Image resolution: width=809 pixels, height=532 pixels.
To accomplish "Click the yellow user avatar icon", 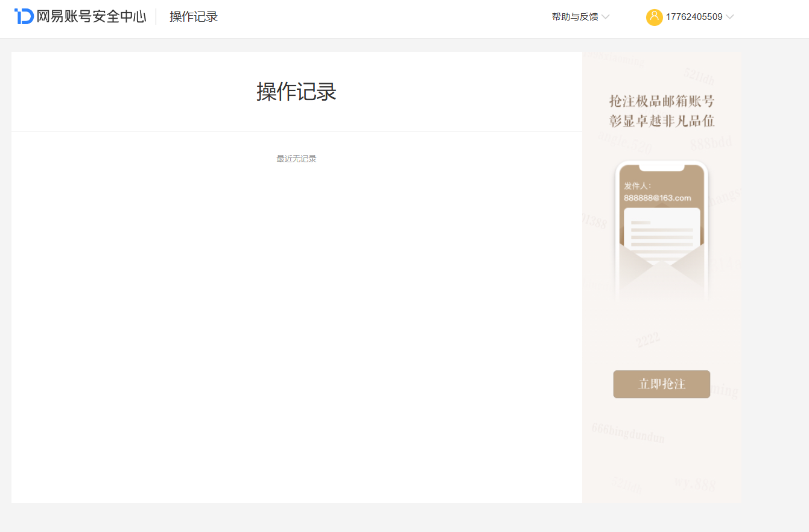I will click(x=654, y=17).
